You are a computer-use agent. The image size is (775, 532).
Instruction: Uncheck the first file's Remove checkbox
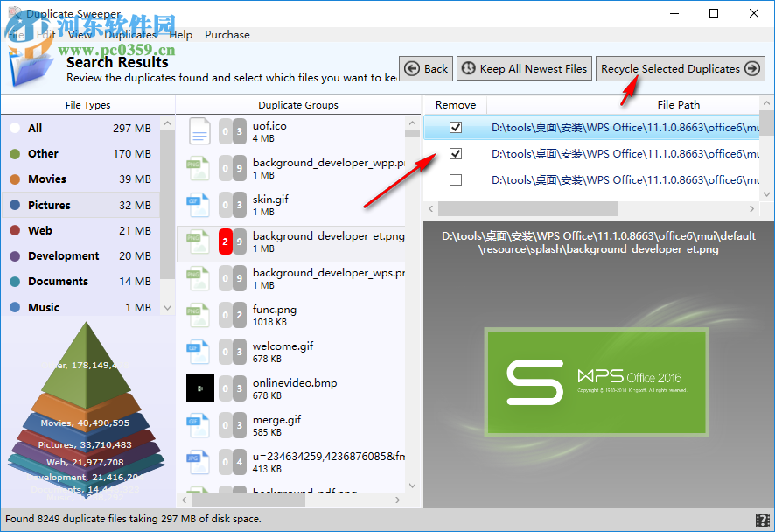tap(455, 127)
